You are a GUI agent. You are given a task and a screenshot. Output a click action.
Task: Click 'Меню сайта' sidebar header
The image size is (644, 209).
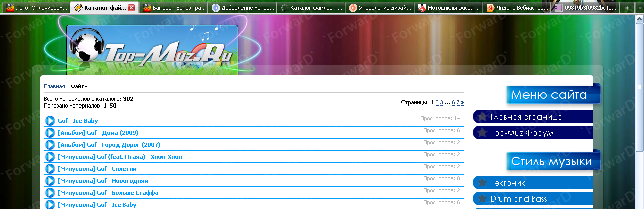point(552,95)
